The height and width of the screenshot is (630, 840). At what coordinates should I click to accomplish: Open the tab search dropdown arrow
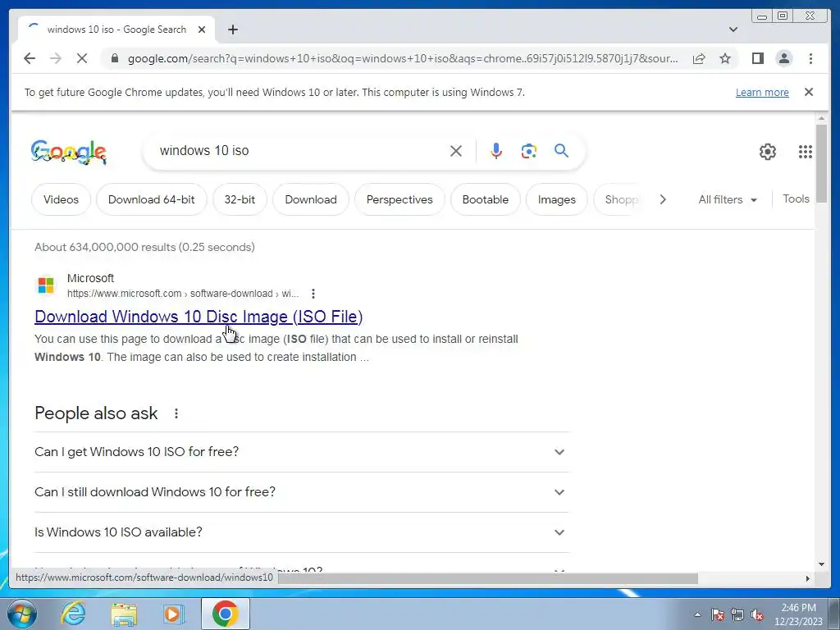[733, 30]
